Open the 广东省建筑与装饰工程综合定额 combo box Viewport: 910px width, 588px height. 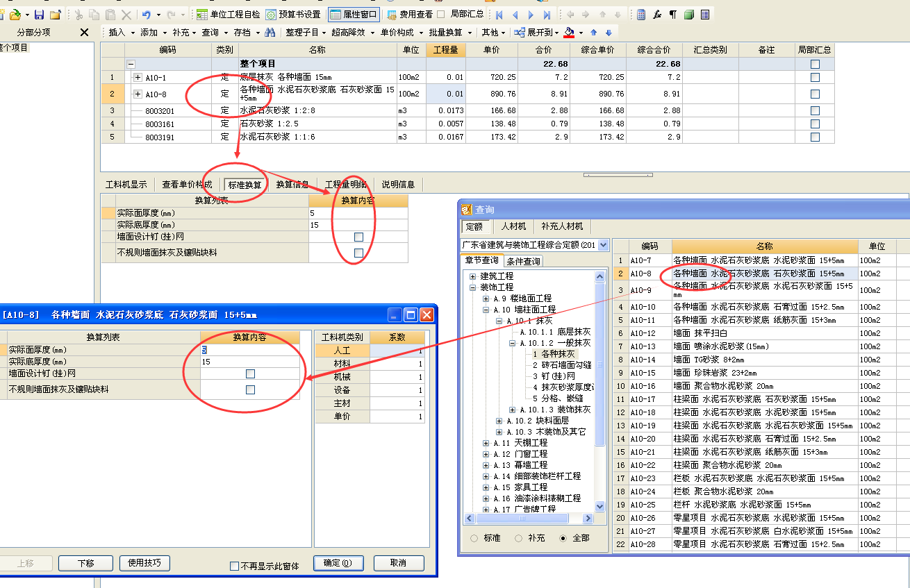(x=535, y=245)
